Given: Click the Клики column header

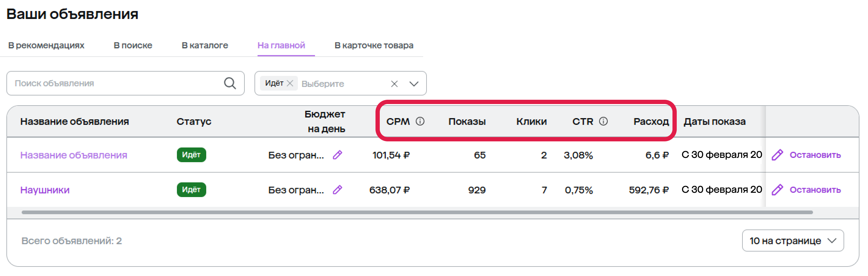Looking at the screenshot, I should [x=531, y=121].
